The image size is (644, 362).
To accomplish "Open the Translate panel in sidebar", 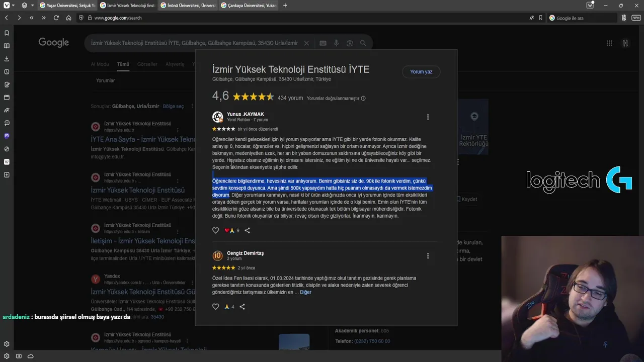I will point(7,110).
